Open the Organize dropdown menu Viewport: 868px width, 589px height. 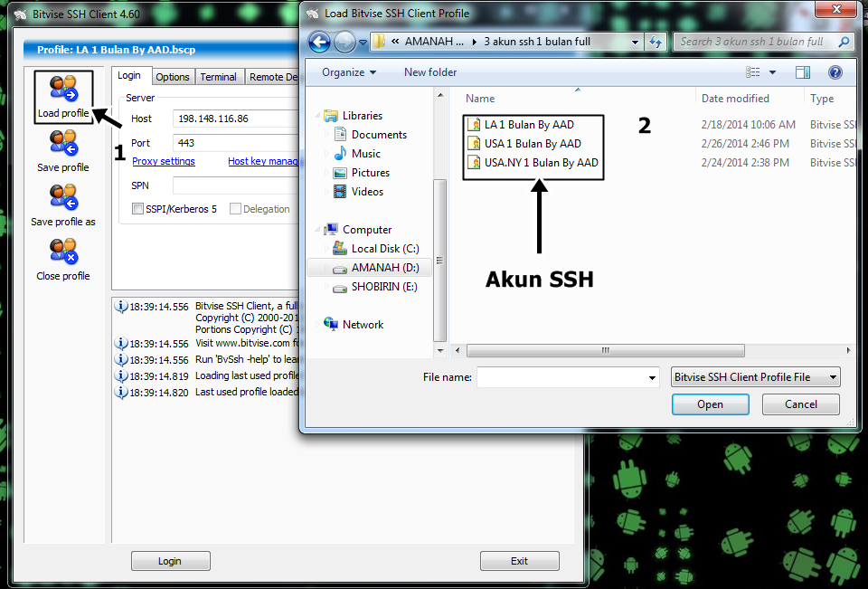coord(349,72)
